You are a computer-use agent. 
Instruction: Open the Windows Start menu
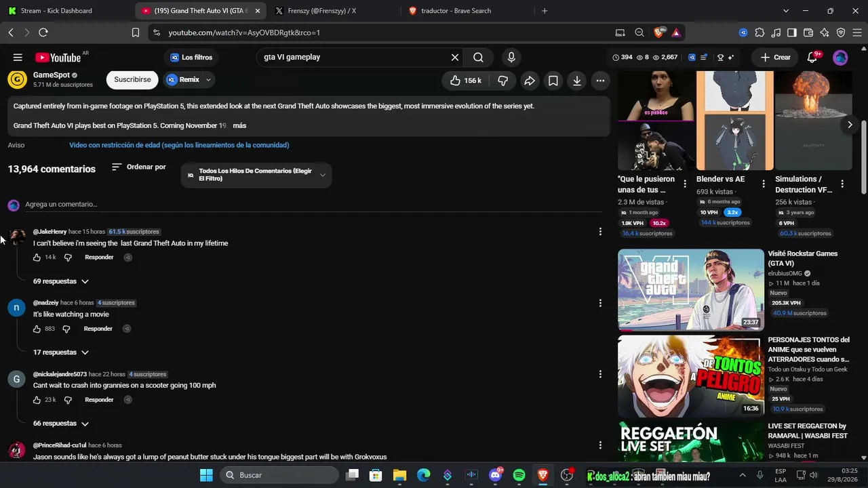[x=207, y=475]
